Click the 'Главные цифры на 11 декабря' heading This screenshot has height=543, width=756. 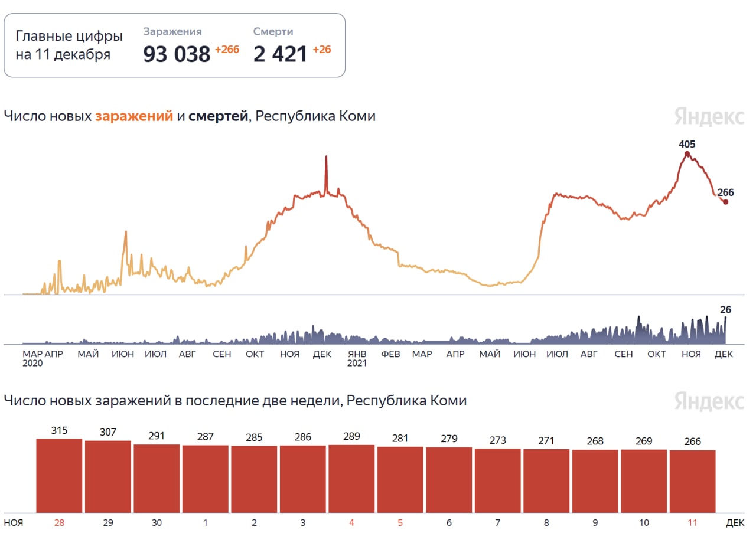click(69, 45)
